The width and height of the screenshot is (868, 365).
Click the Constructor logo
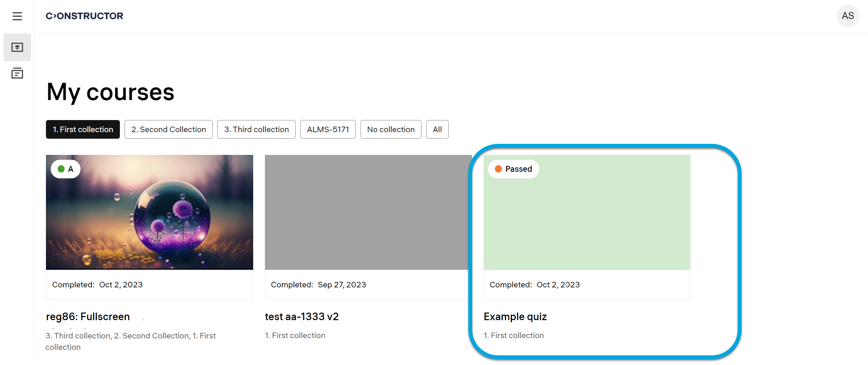tap(84, 16)
